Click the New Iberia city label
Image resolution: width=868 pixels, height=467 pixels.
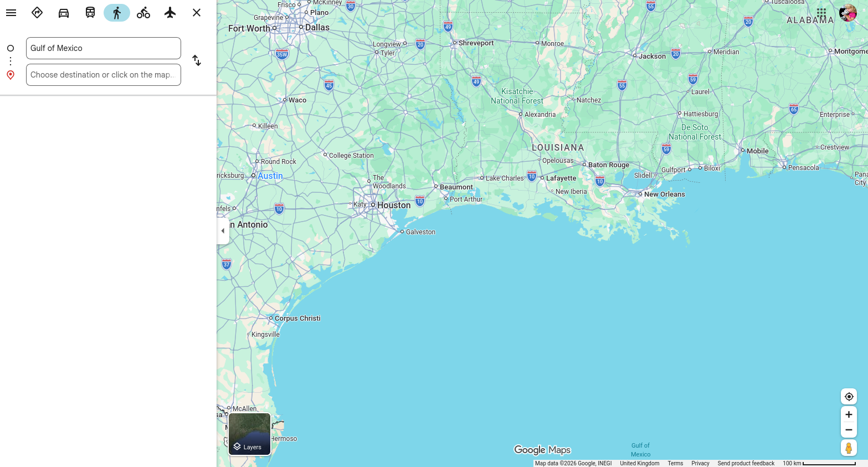(571, 192)
